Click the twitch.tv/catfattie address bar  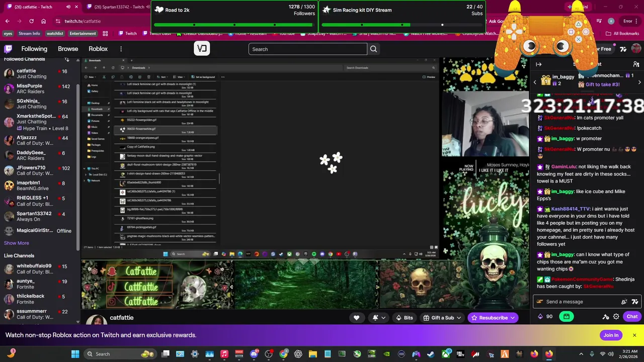[x=101, y=21]
